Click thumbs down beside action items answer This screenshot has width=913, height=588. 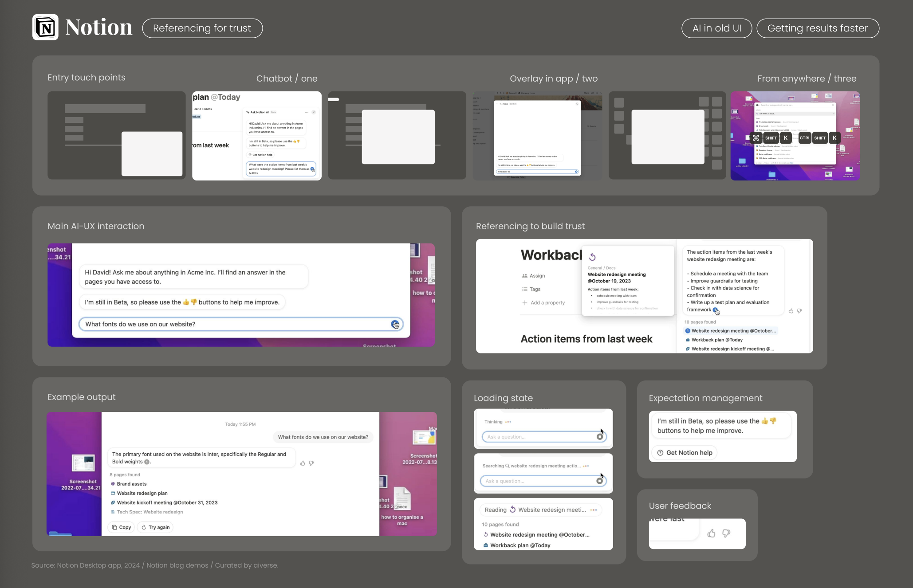click(x=799, y=311)
